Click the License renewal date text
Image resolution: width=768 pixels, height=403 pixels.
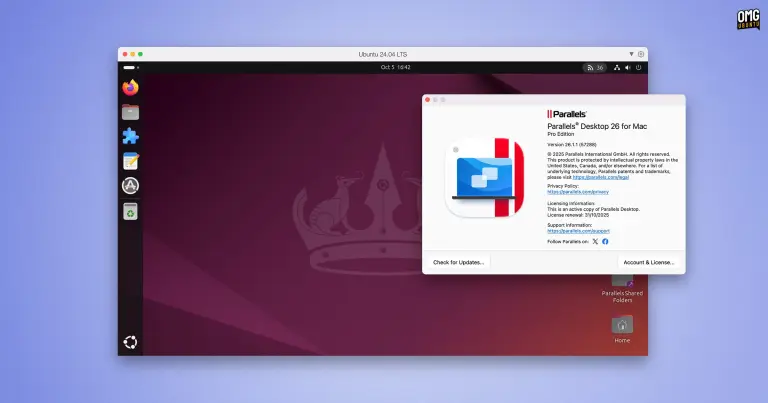pos(578,215)
